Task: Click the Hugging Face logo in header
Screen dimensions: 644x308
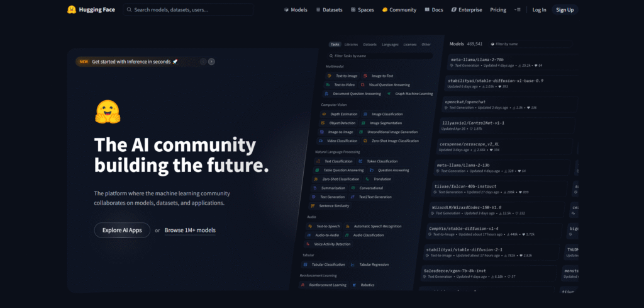Action: click(91, 9)
